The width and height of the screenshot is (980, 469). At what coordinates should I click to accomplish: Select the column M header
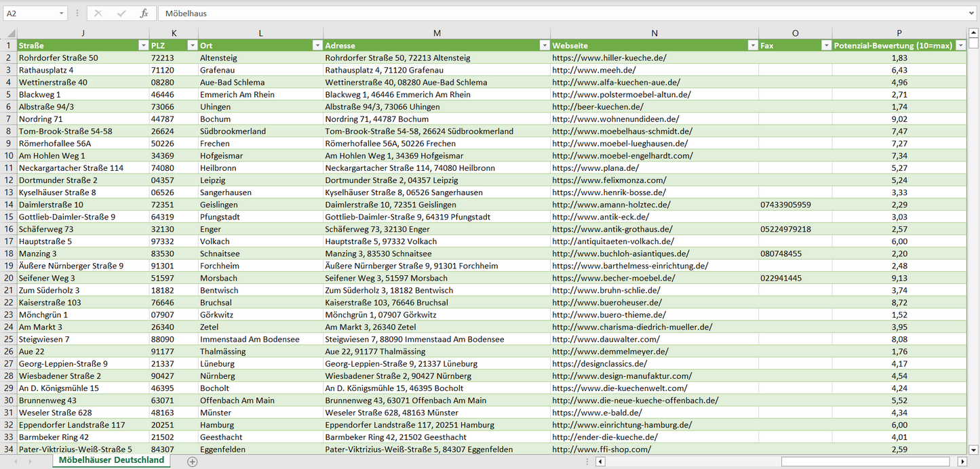tap(437, 33)
